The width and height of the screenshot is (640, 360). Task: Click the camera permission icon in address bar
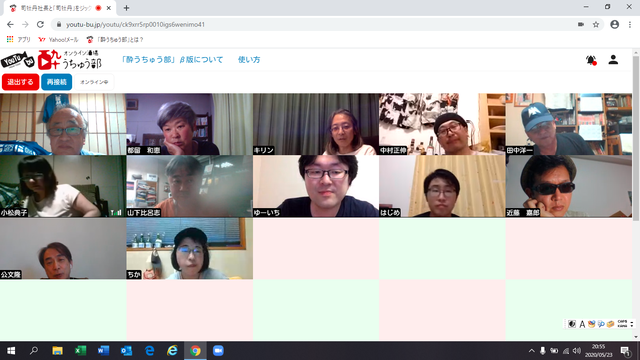pos(581,24)
